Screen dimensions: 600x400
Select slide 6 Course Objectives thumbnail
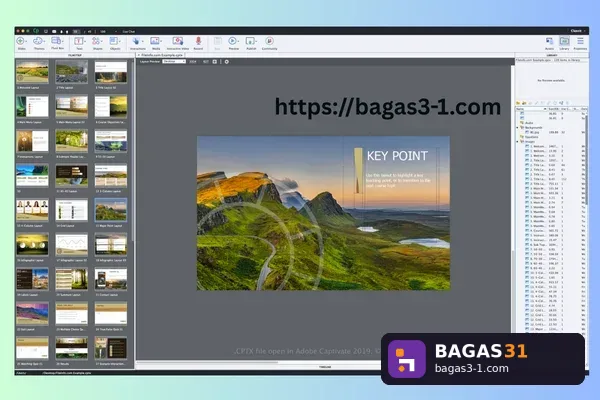[x=111, y=106]
